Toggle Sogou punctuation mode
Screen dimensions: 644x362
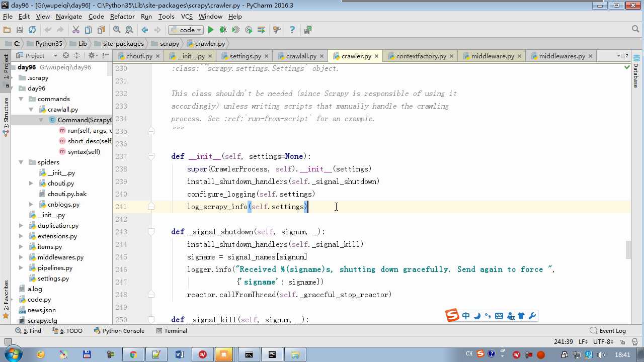point(488,316)
